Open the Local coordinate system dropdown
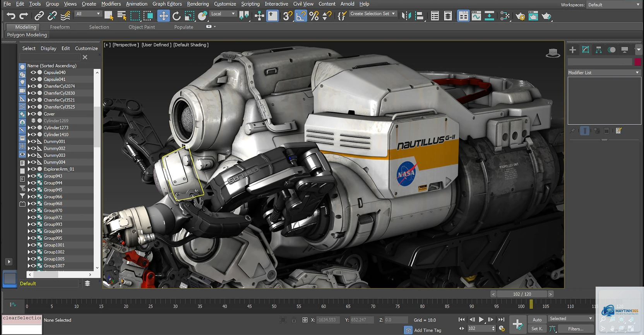The width and height of the screenshot is (644, 335). [223, 14]
